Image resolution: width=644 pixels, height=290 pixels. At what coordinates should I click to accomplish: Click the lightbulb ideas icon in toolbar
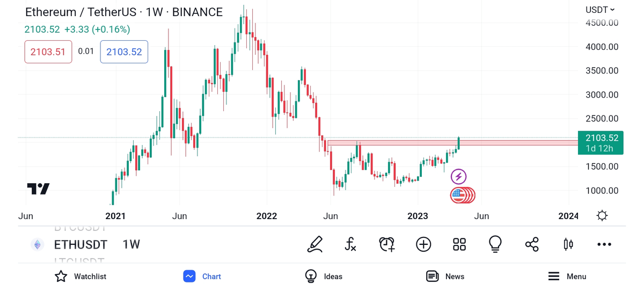point(495,244)
